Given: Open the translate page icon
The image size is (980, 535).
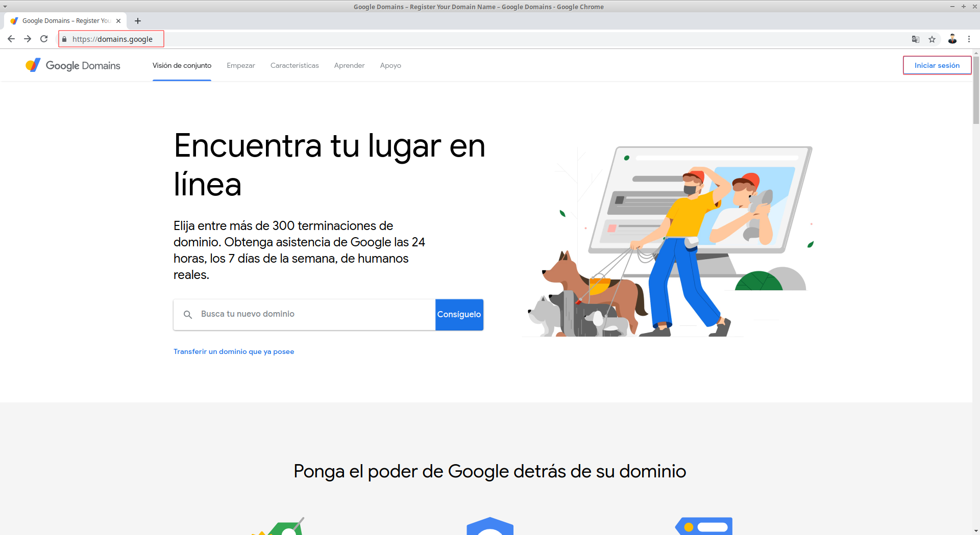Looking at the screenshot, I should click(x=916, y=39).
